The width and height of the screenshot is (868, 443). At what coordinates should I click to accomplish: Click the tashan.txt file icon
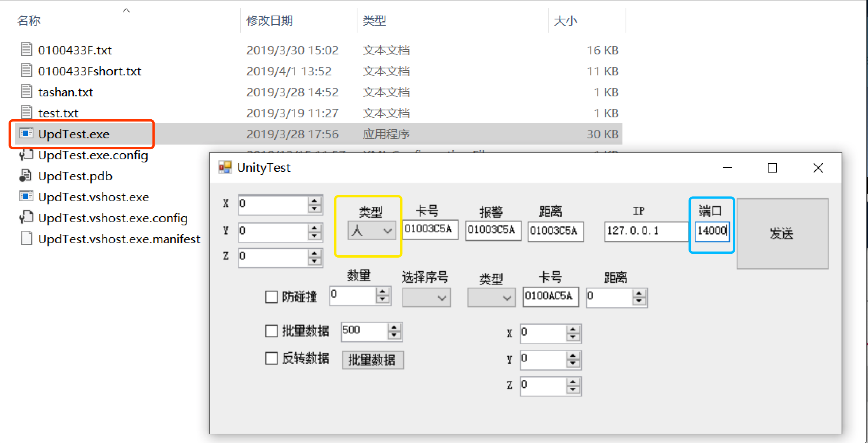26,91
